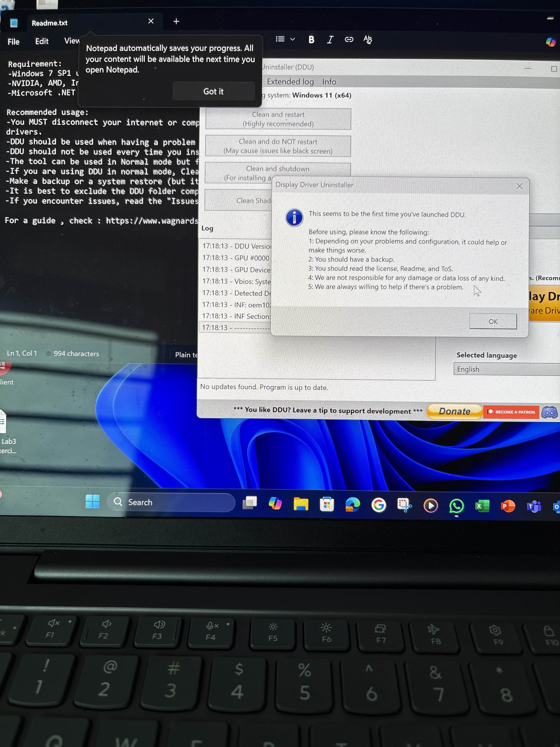Select the Readme.txt tab
This screenshot has height=747, width=560.
tap(50, 23)
